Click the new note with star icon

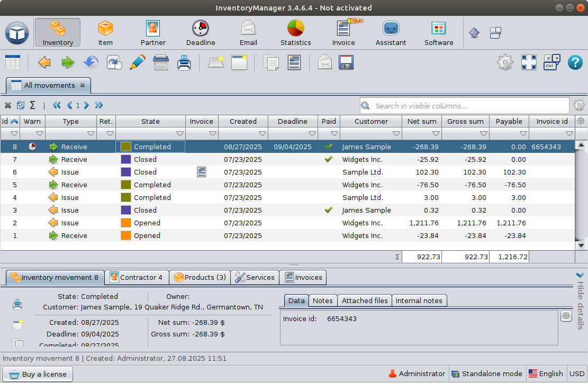point(216,62)
